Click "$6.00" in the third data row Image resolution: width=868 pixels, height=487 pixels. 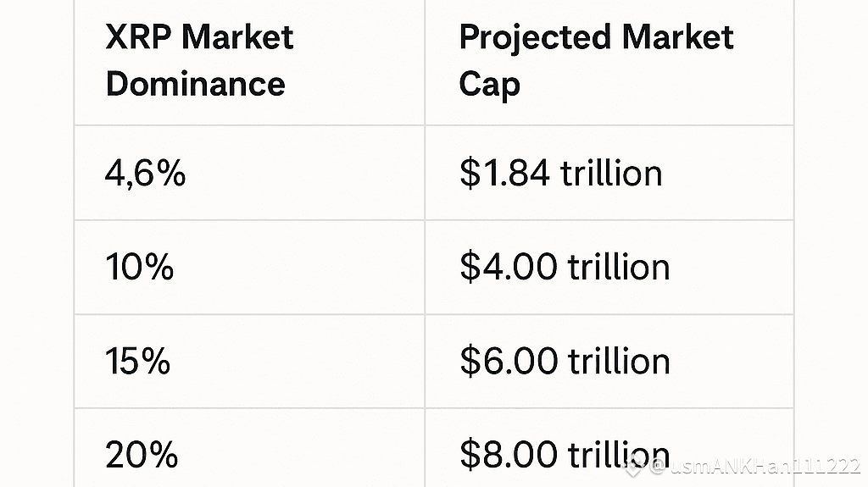point(509,362)
